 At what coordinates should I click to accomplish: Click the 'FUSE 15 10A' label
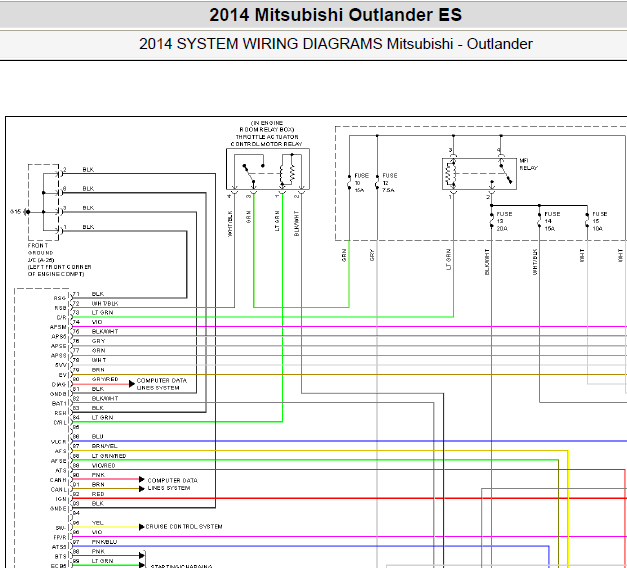click(x=599, y=221)
